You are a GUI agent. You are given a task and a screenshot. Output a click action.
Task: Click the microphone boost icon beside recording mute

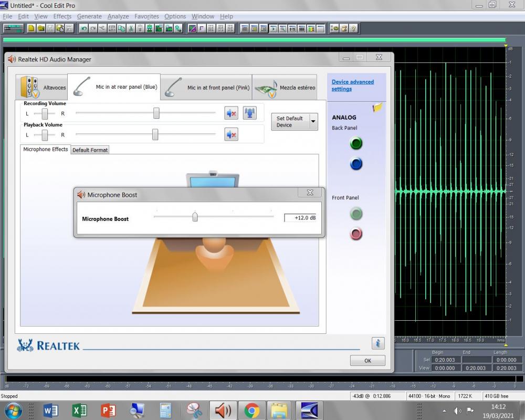point(250,113)
